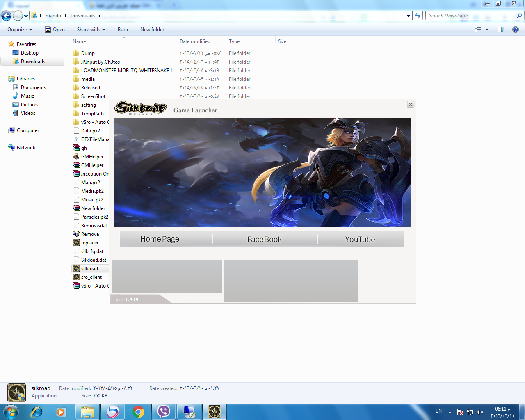Change the view layout icon
The width and height of the screenshot is (525, 420).
[x=478, y=30]
